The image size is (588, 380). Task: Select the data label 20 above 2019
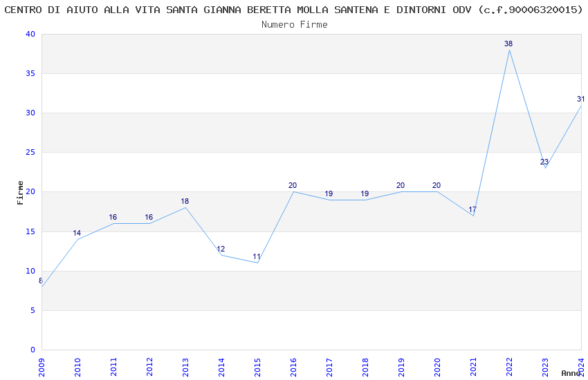(x=401, y=186)
